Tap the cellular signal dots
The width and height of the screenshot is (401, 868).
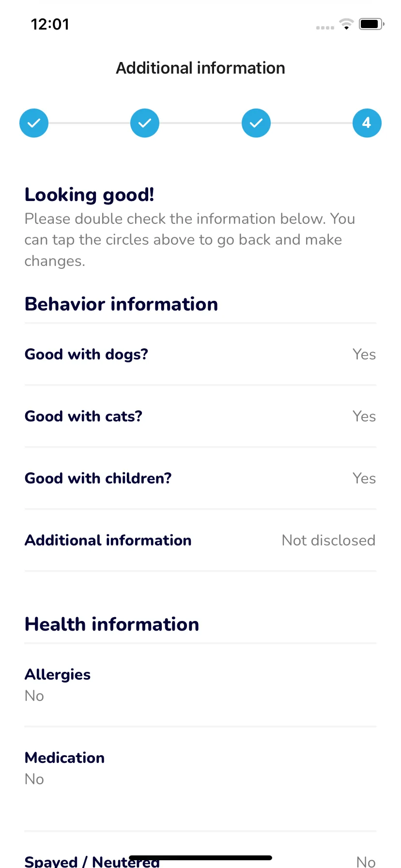(325, 28)
